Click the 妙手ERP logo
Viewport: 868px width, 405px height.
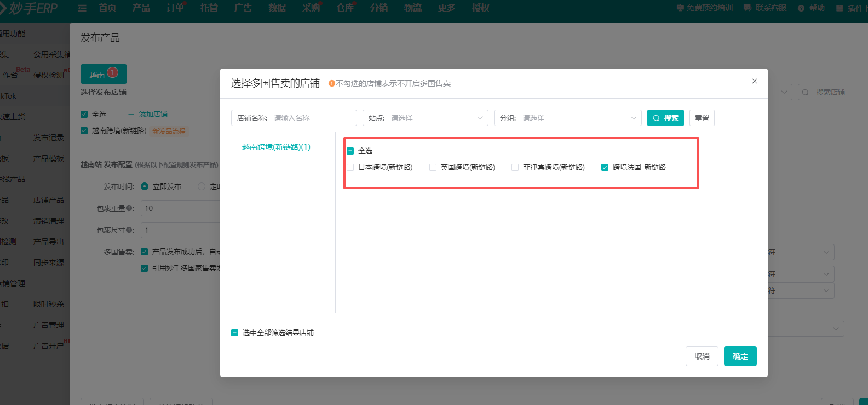[28, 8]
